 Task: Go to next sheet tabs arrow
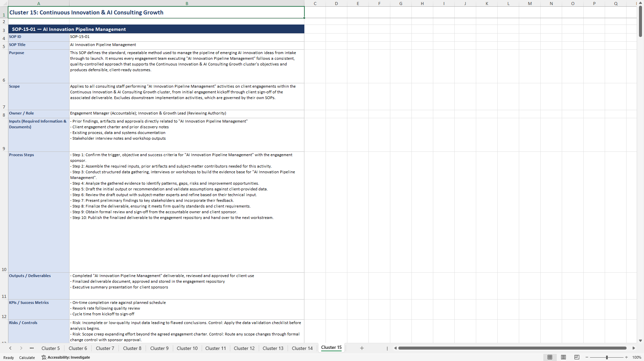click(x=21, y=348)
